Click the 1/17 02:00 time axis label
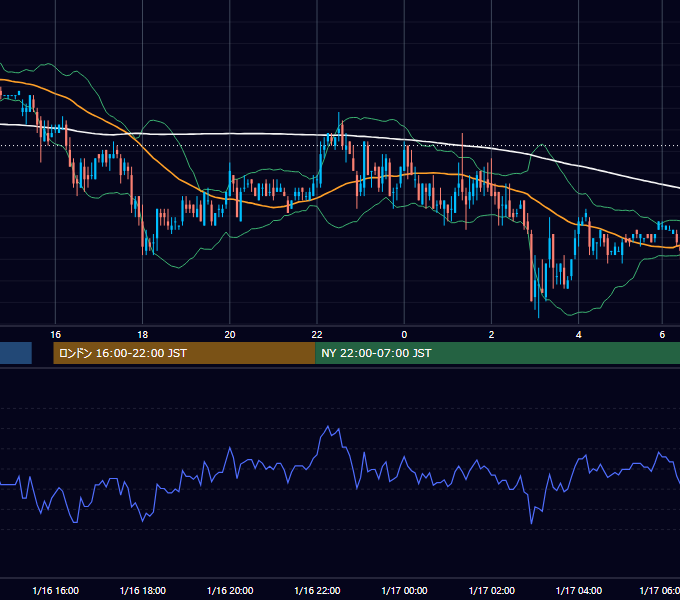680x600 pixels. coord(491,590)
